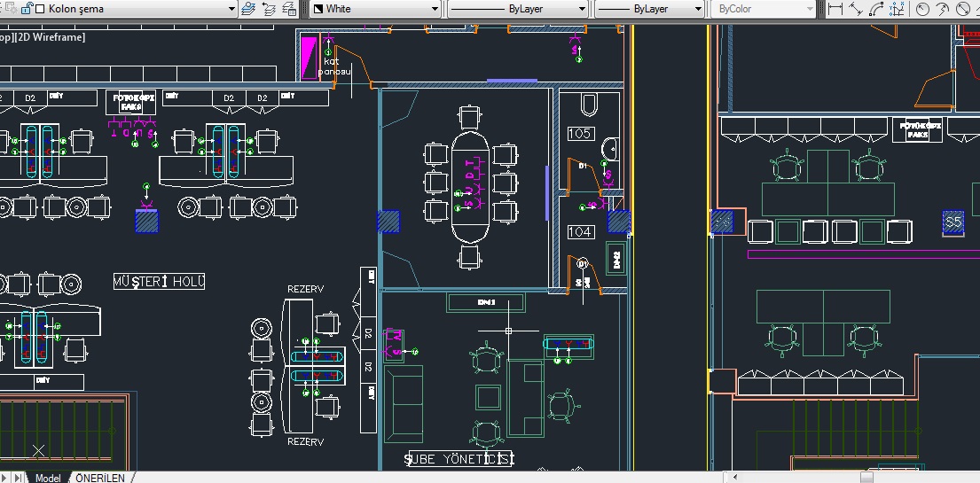Select the Radius dimension tool
980x483 pixels.
click(922, 9)
